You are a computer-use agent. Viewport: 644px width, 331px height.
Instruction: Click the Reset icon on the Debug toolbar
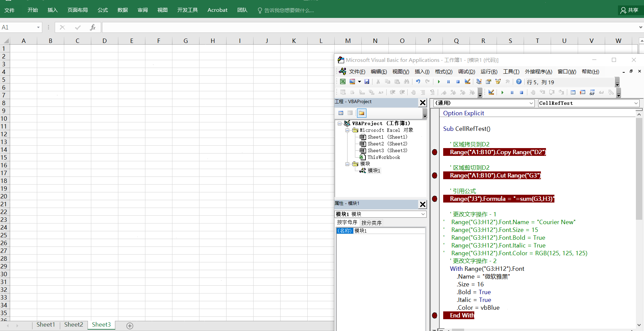[x=521, y=92]
